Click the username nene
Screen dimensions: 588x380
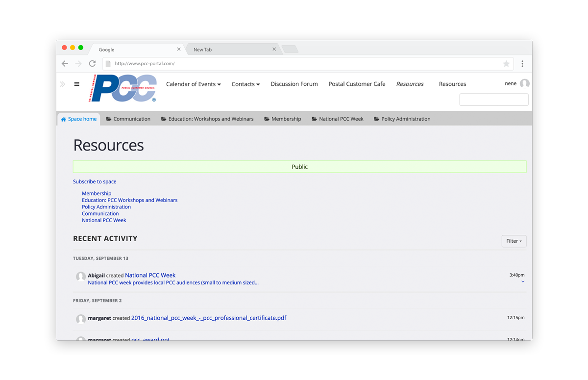pyautogui.click(x=511, y=84)
